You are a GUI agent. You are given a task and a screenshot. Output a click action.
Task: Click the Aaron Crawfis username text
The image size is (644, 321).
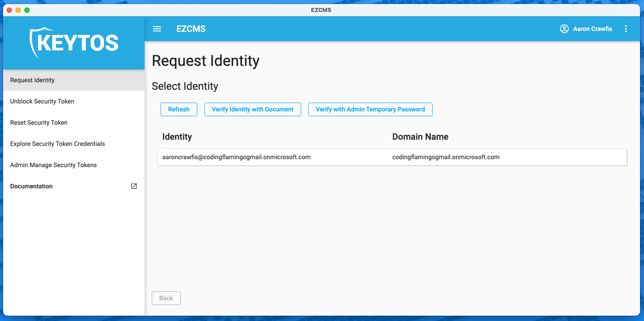pos(592,28)
